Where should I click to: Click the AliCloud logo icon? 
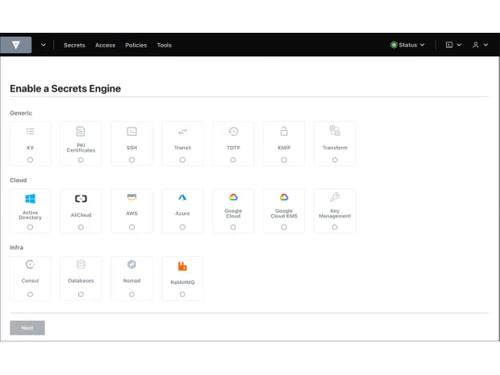81,199
